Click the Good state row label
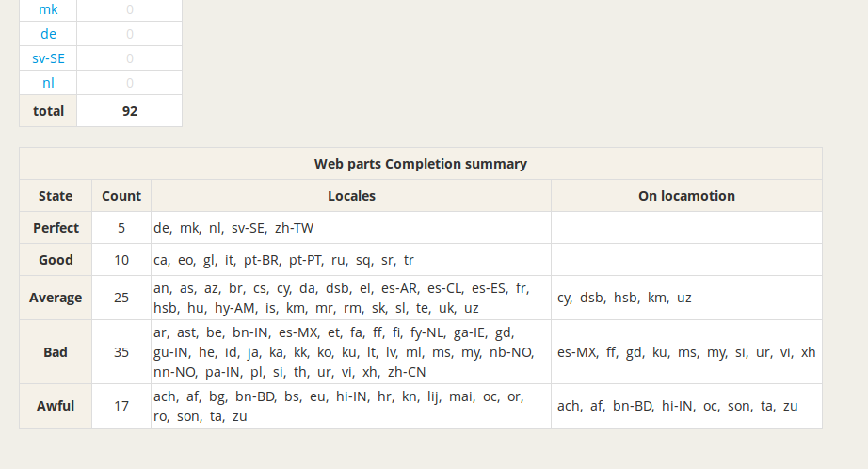 point(56,260)
